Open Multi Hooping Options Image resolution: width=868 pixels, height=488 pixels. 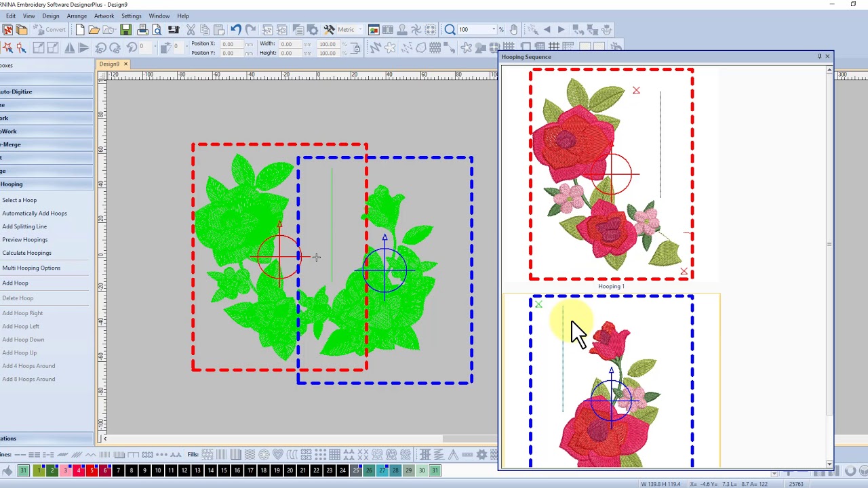(x=31, y=268)
